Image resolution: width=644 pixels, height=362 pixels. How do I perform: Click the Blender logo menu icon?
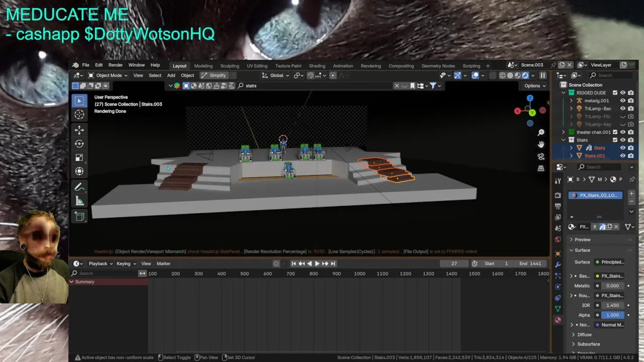[75, 65]
